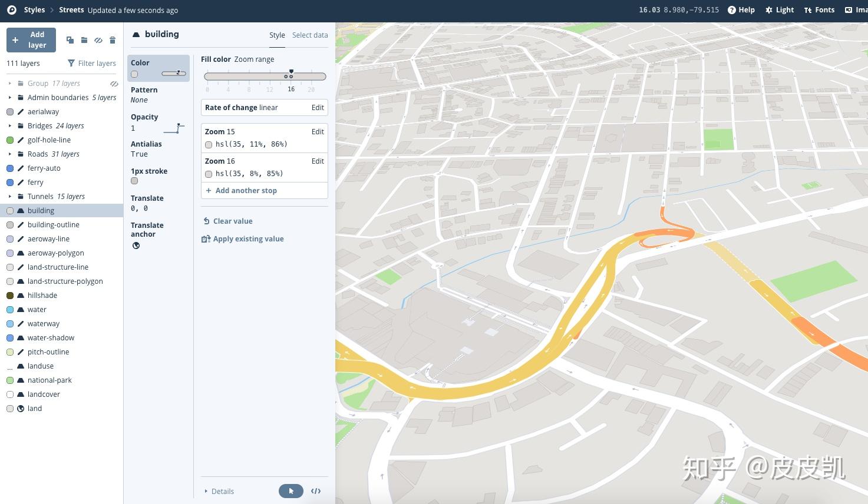The image size is (868, 504).
Task: Switch to code view with the </> icon
Action: point(316,490)
